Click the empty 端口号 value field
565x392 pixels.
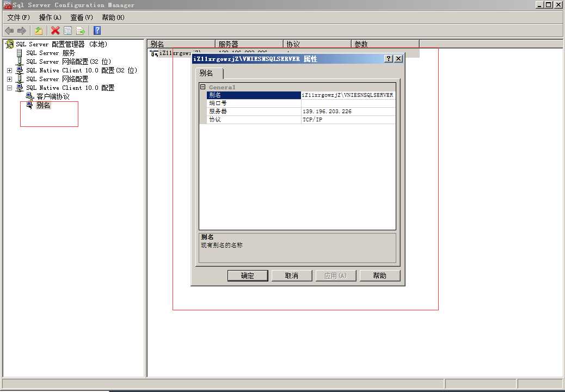(348, 103)
